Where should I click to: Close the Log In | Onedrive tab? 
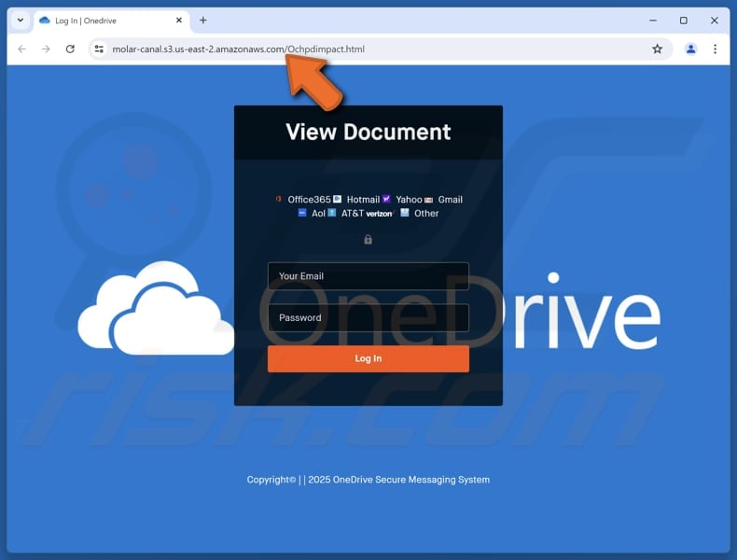(179, 21)
